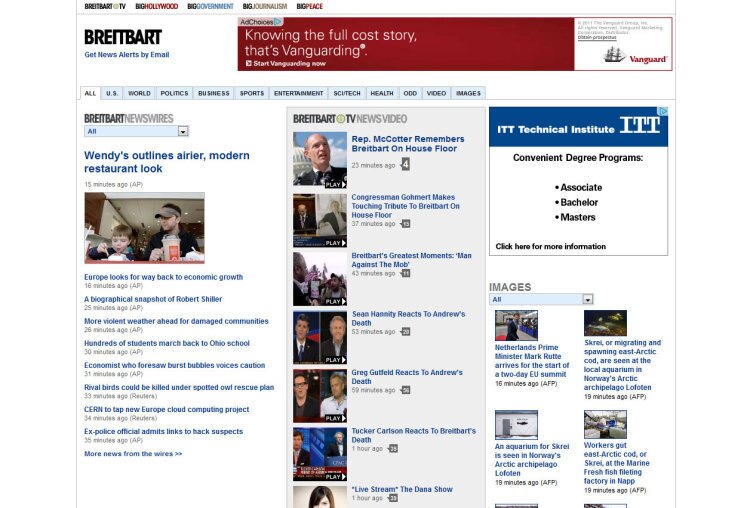The height and width of the screenshot is (508, 750).
Task: Click 'Start Vanguarding now' in banner ad
Action: coord(290,63)
